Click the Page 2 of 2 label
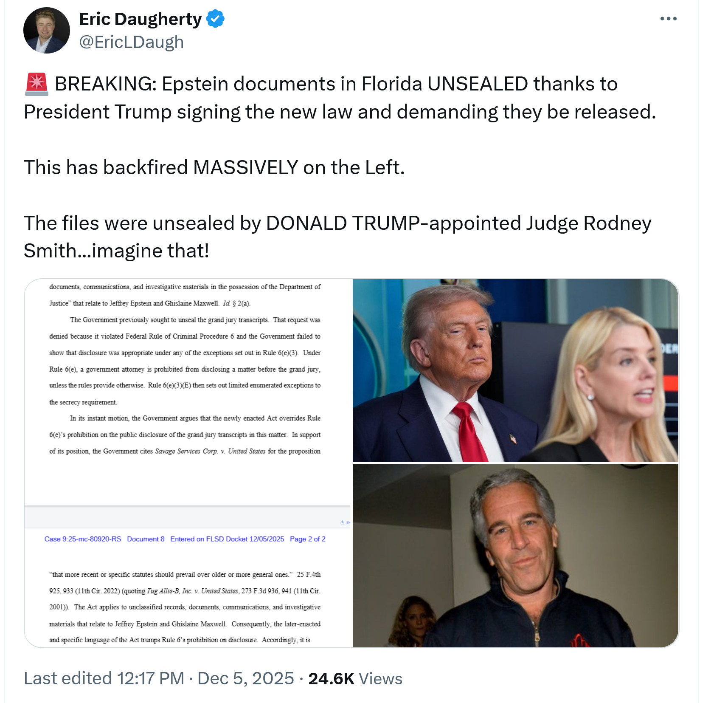 click(x=308, y=539)
